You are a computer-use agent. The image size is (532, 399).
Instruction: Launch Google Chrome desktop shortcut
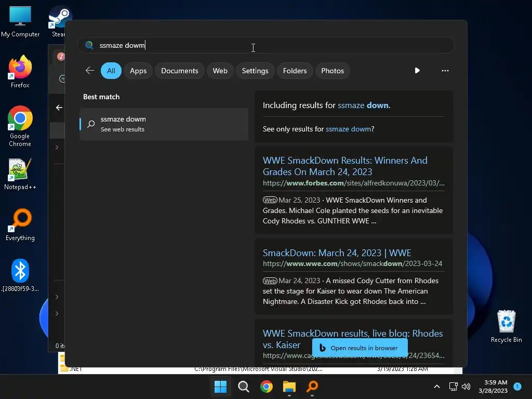20,126
